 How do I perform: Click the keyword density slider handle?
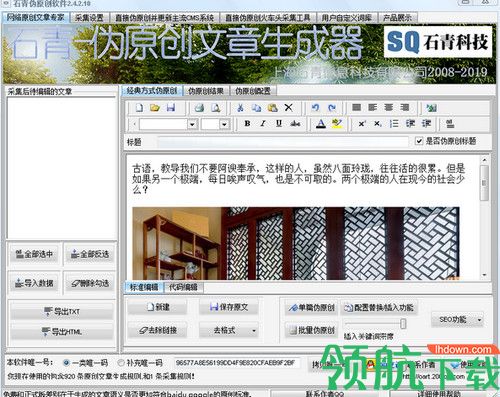403,324
